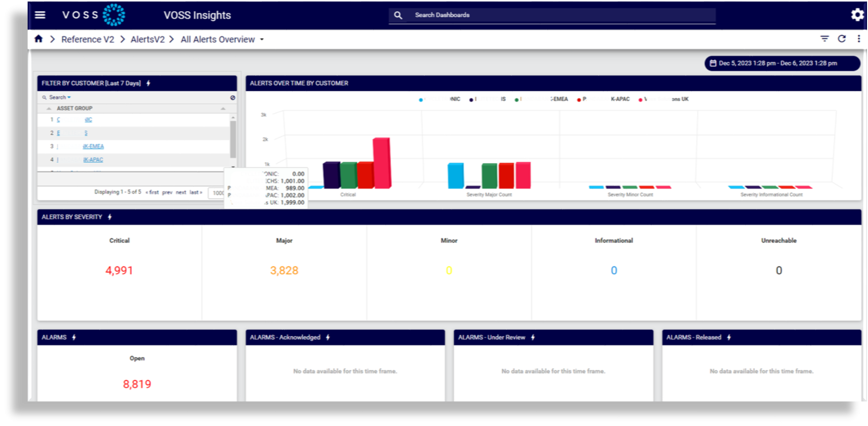Click the search magnifier icon in header
Image resolution: width=868 pixels, height=426 pixels.
398,15
